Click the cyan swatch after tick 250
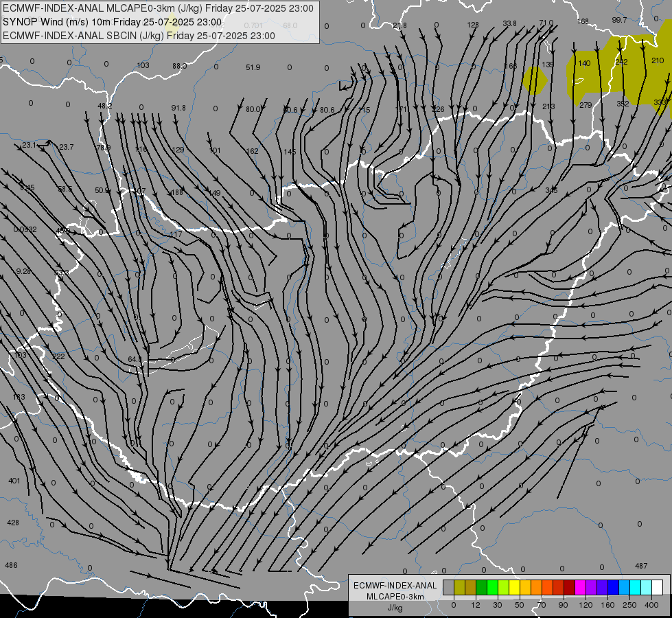672x618 pixels. [x=635, y=587]
